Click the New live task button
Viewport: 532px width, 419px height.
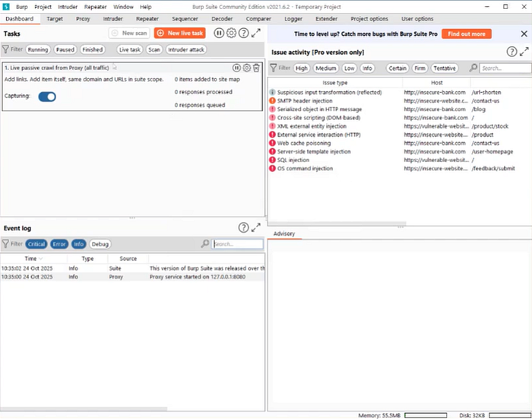pyautogui.click(x=180, y=33)
